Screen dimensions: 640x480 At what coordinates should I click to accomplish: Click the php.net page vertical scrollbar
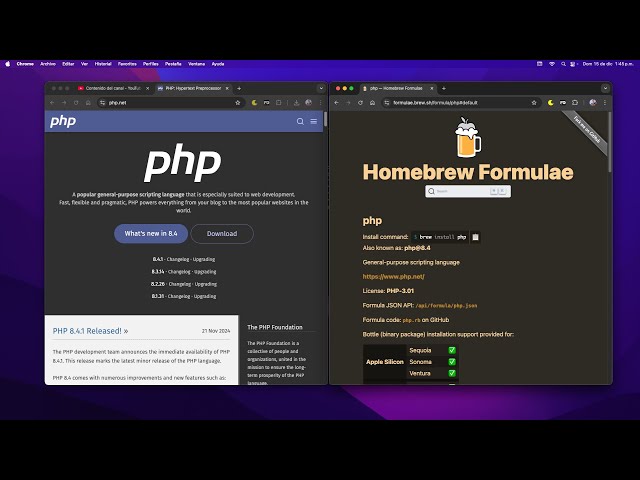tap(325, 119)
